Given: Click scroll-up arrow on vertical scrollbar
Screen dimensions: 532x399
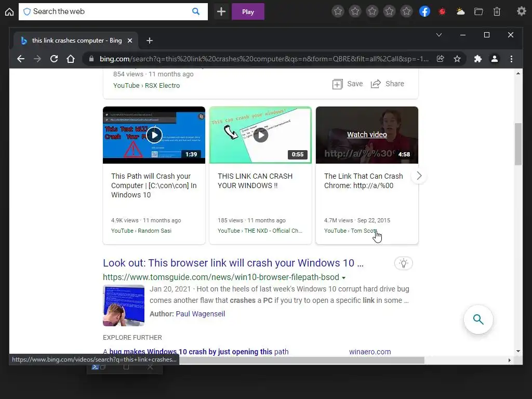Looking at the screenshot, I should pos(518,73).
